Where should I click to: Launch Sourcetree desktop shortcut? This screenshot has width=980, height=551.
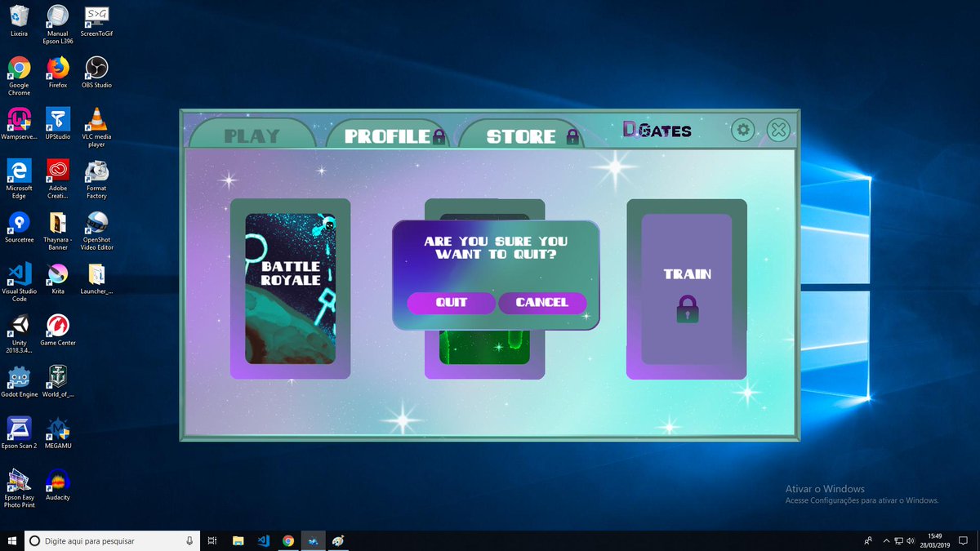(x=19, y=227)
